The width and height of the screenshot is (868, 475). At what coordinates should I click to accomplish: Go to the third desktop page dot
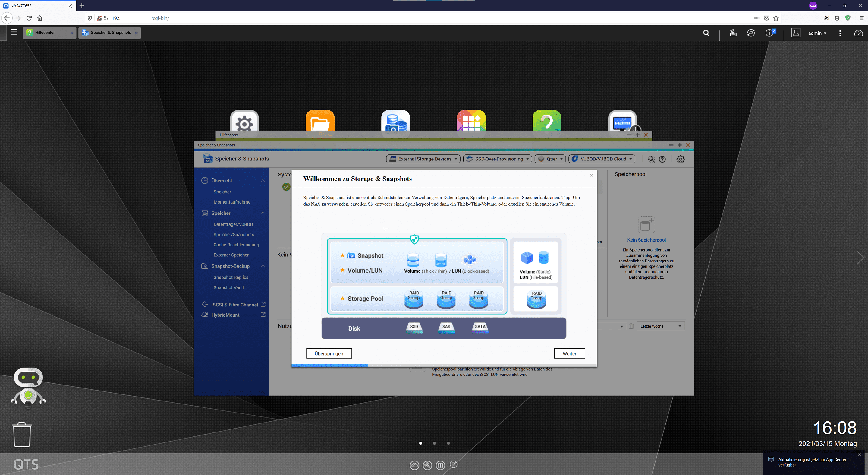point(448,443)
